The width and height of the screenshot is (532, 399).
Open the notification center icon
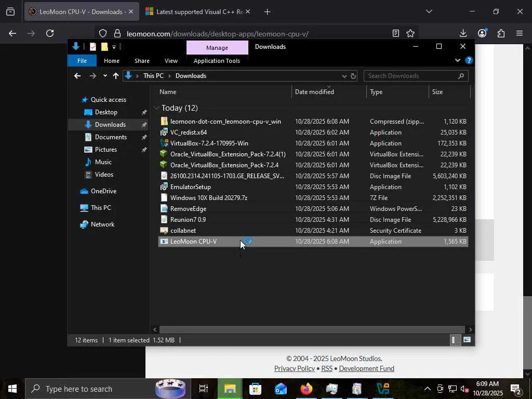(516, 389)
